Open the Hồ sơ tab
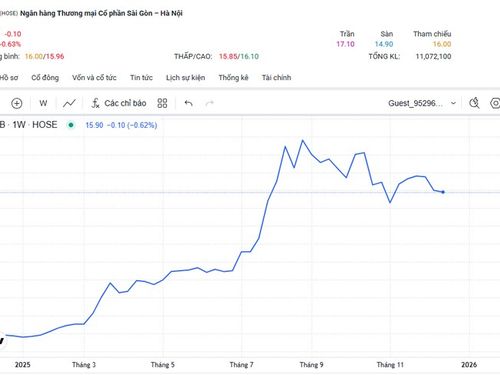 click(9, 78)
